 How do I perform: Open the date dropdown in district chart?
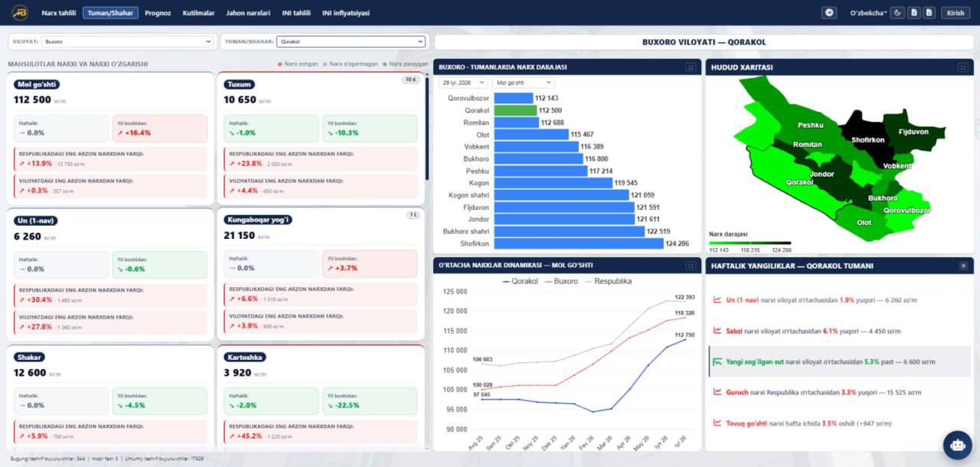tap(462, 82)
